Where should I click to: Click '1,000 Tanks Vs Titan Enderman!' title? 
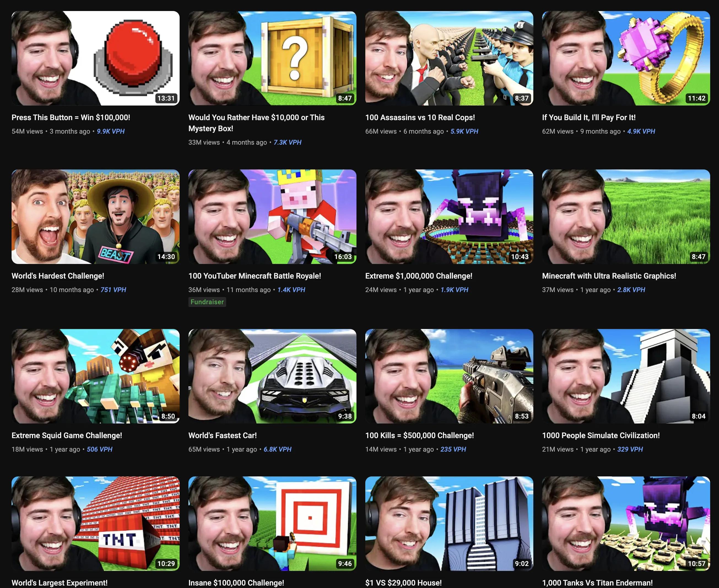pos(597,583)
